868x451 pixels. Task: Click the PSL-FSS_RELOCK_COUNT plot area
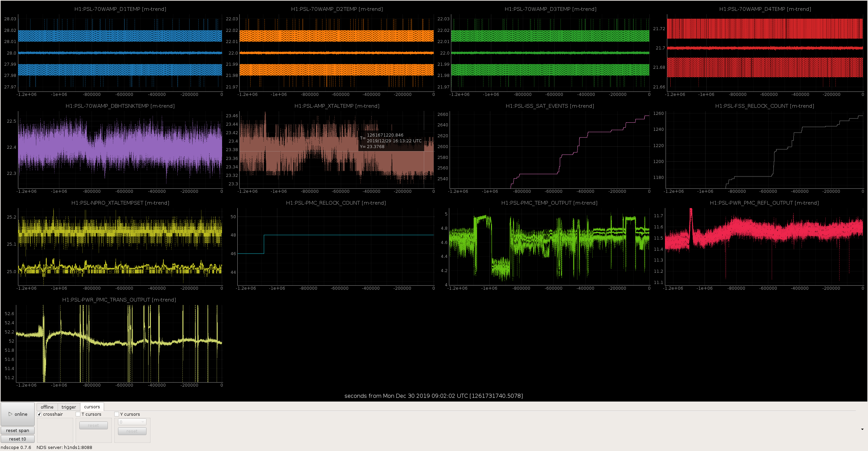(765, 150)
